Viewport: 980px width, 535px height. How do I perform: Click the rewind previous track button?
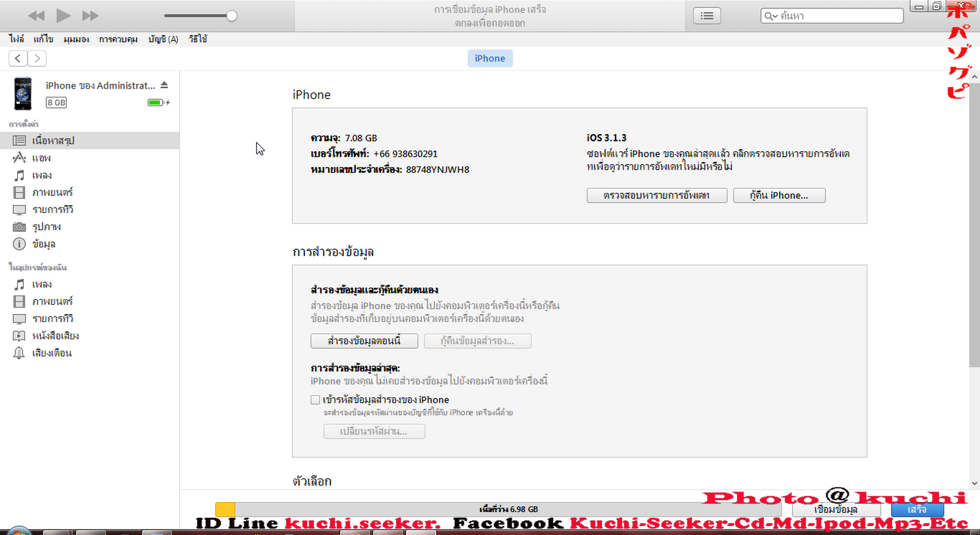[36, 16]
